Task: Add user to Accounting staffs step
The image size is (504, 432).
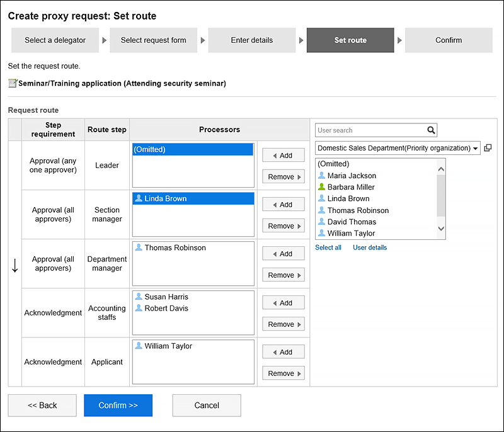Action: tap(283, 302)
